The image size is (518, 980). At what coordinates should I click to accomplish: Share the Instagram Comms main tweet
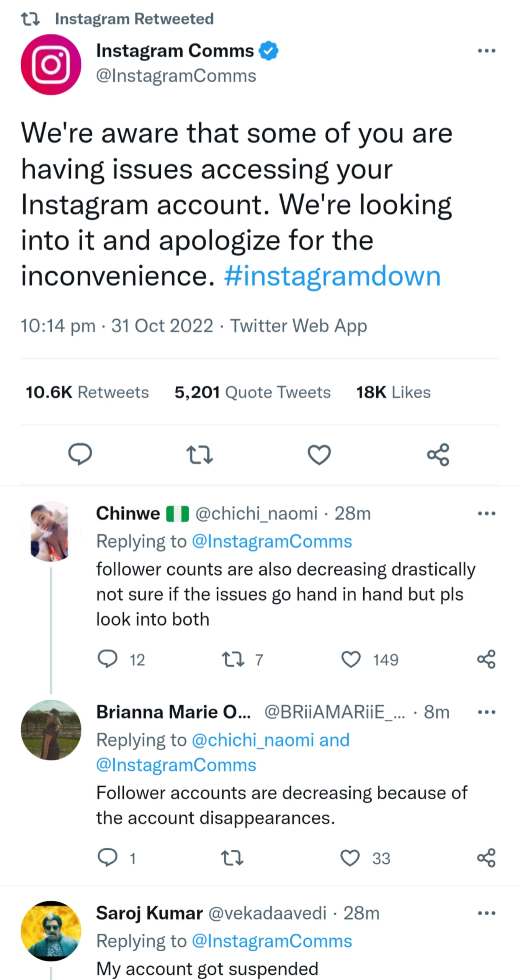(438, 454)
